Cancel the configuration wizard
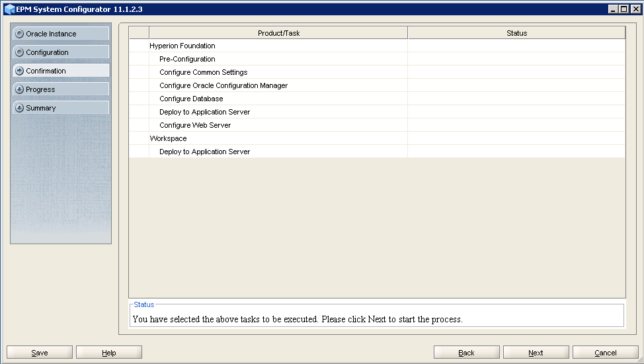This screenshot has width=644, height=364. click(605, 353)
